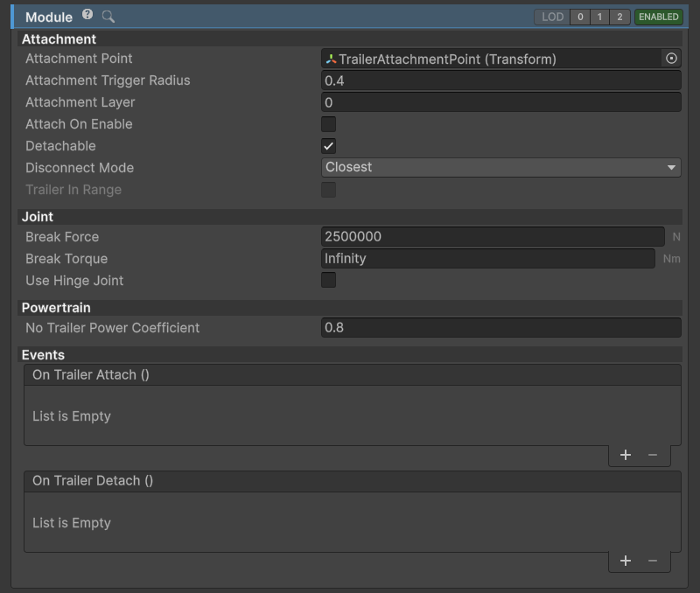Click the No Trailer Power Coefficient label
Screen dimensions: 700x593
click(x=113, y=327)
